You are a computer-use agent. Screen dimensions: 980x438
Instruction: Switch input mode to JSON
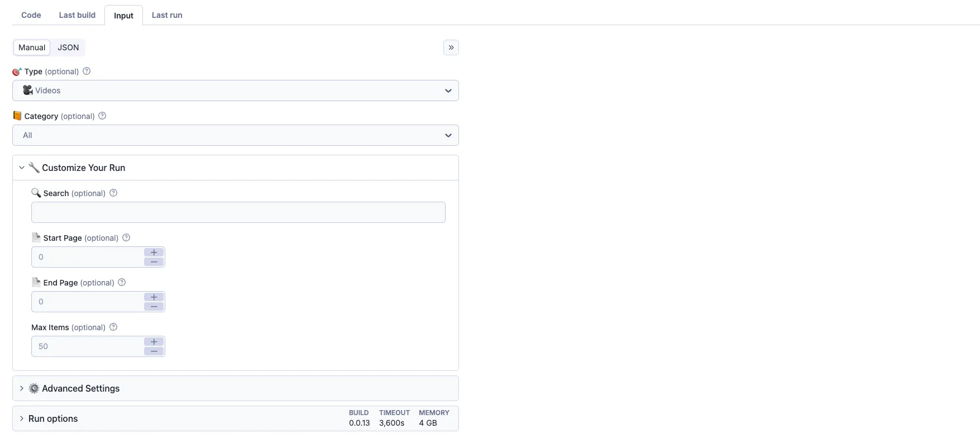pos(68,47)
